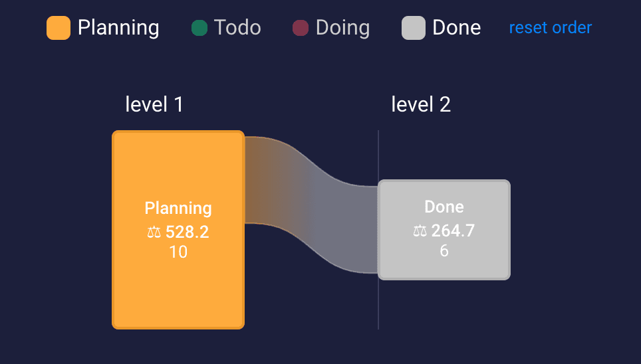This screenshot has height=364, width=641.
Task: Click the green Todo color dot
Action: (x=199, y=28)
